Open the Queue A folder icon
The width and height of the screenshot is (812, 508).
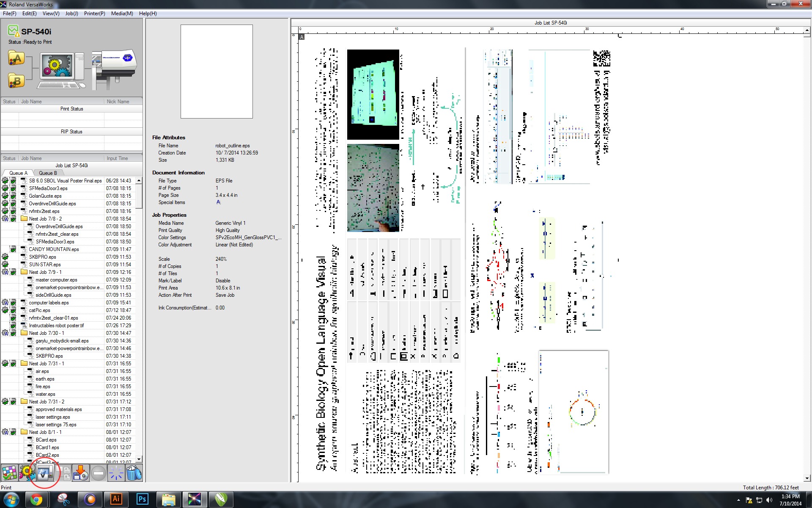16,58
